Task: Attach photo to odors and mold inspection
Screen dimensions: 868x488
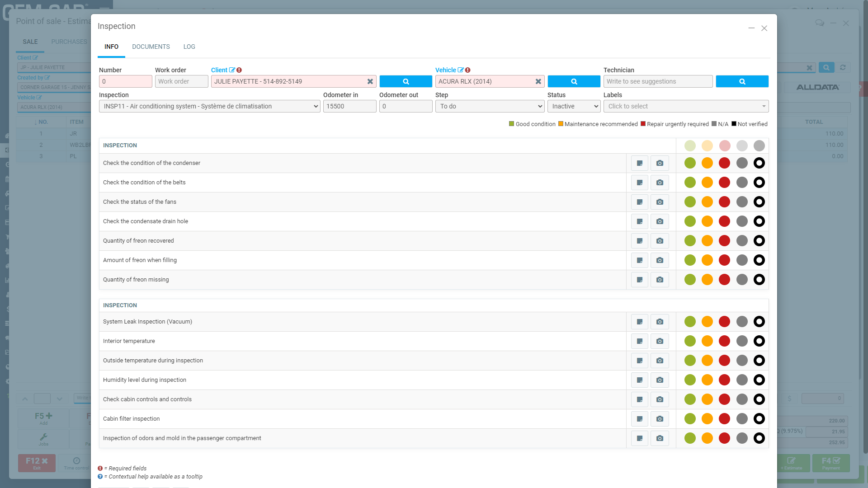Action: 660,438
